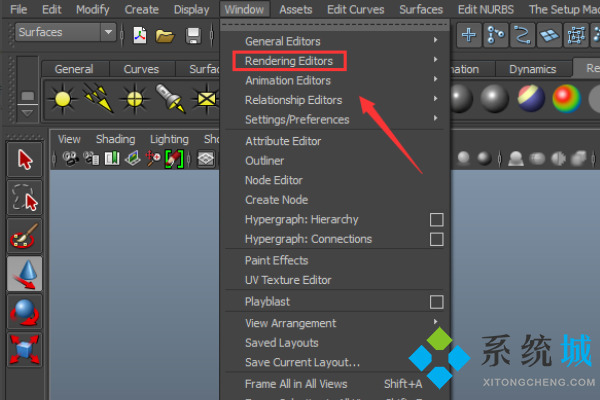Select the Scale tool cube icon
Viewport: 600px width, 400px height.
[x=25, y=349]
